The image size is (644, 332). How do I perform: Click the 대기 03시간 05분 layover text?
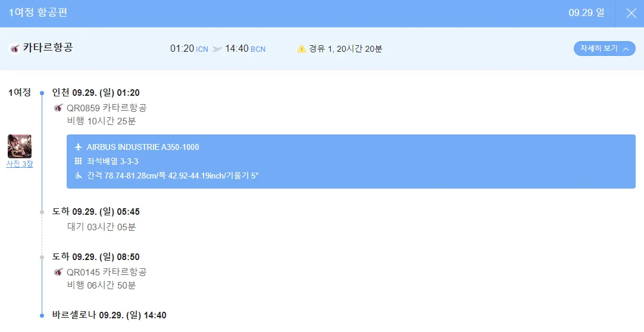(101, 227)
